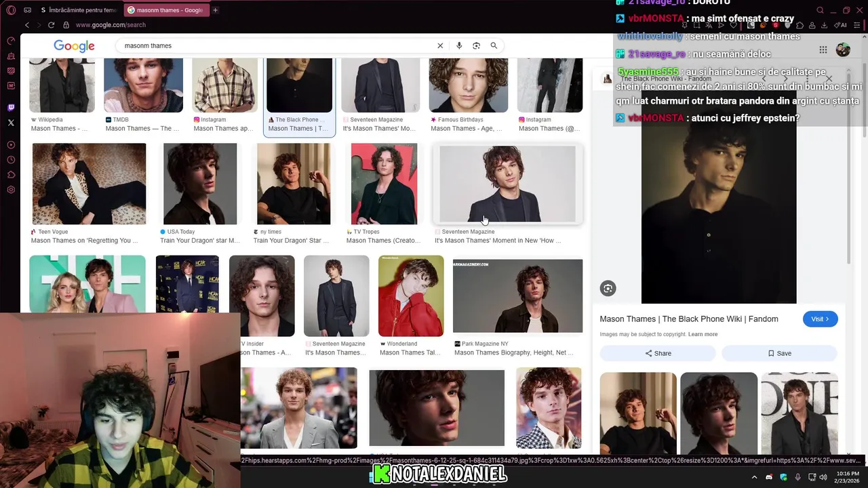Submit search with magnifier icon
868x488 pixels.
[x=494, y=45]
